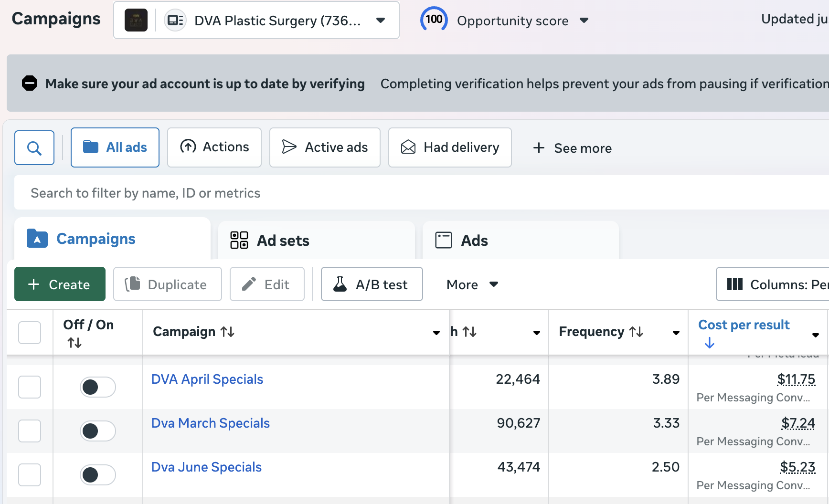Click the A/B test flask icon

pyautogui.click(x=340, y=284)
